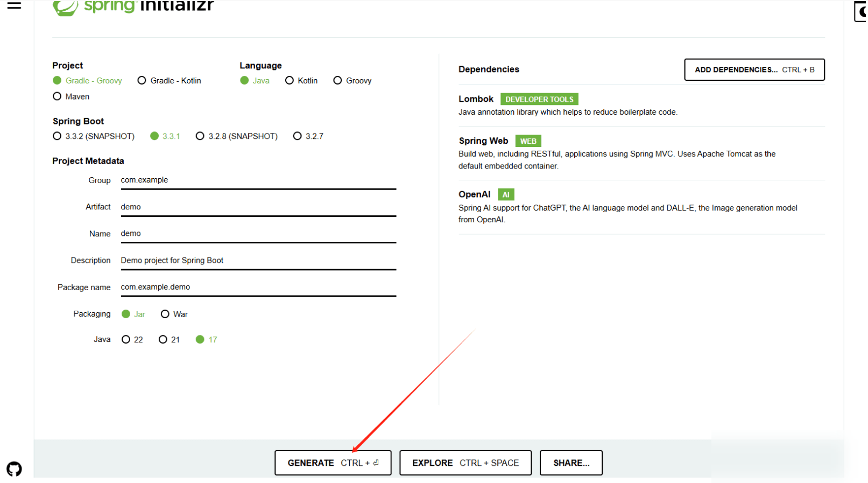Viewport: 868px width, 483px height.
Task: Open the hamburger side menu
Action: tap(14, 5)
